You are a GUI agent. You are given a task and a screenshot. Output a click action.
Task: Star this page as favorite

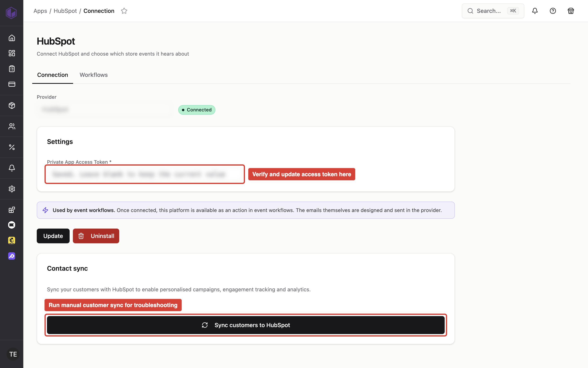pyautogui.click(x=124, y=11)
